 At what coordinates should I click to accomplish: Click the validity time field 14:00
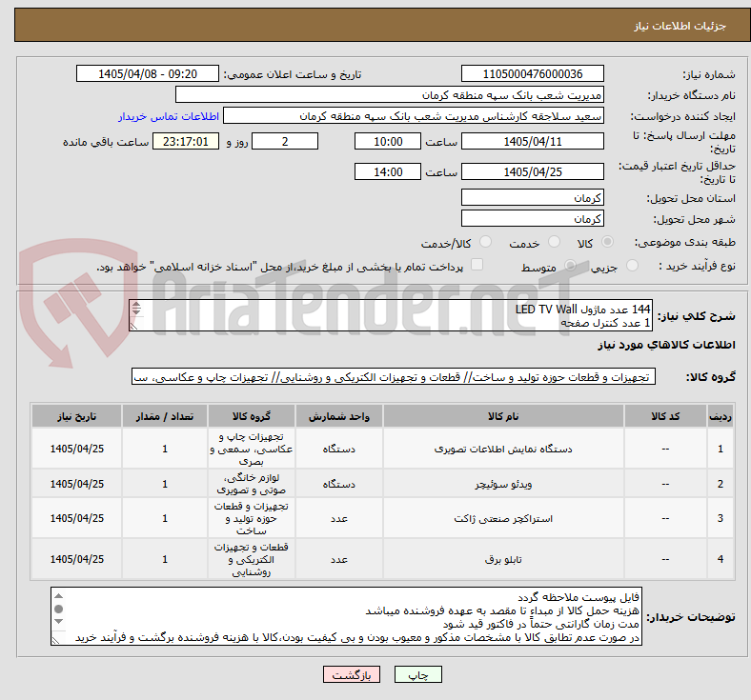[x=388, y=171]
